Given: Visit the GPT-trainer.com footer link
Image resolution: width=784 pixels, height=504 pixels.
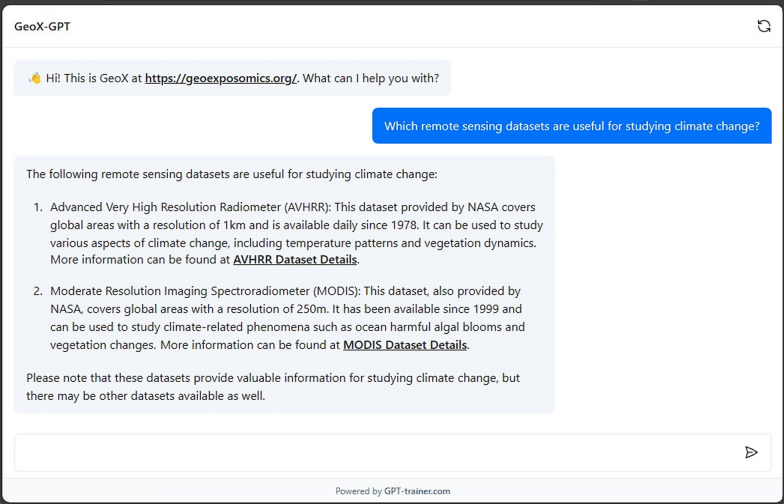Looking at the screenshot, I should point(417,491).
